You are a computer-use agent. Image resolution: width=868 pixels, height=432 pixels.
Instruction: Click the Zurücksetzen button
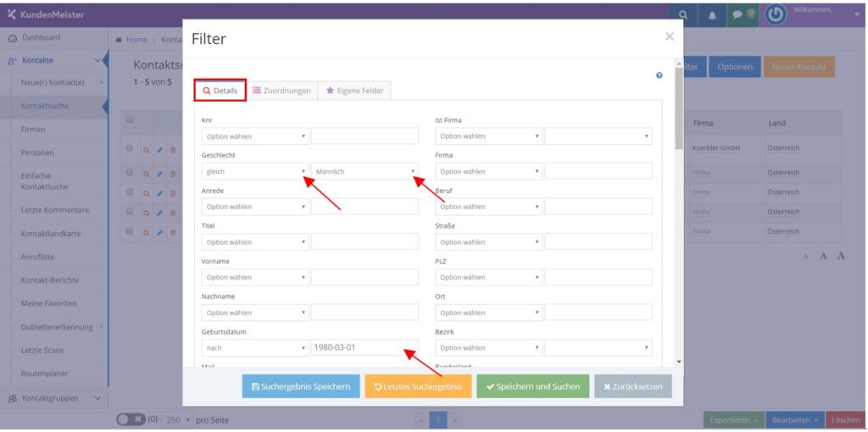coord(632,386)
